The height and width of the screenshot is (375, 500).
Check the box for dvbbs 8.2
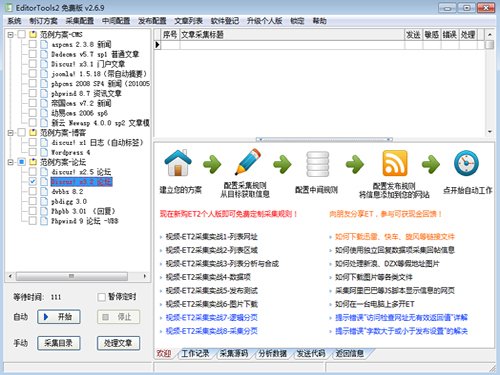coord(33,191)
